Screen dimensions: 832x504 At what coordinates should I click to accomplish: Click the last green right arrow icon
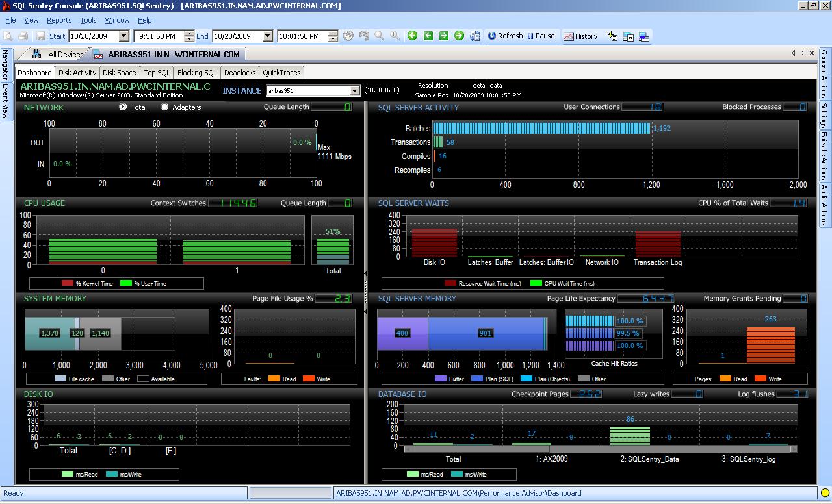tap(460, 36)
